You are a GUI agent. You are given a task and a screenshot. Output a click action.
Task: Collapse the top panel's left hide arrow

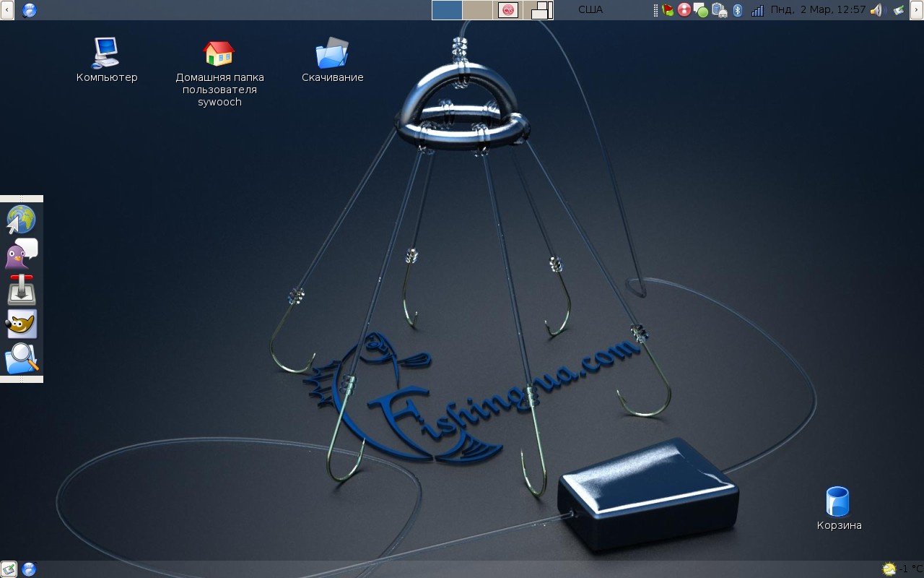click(x=6, y=10)
